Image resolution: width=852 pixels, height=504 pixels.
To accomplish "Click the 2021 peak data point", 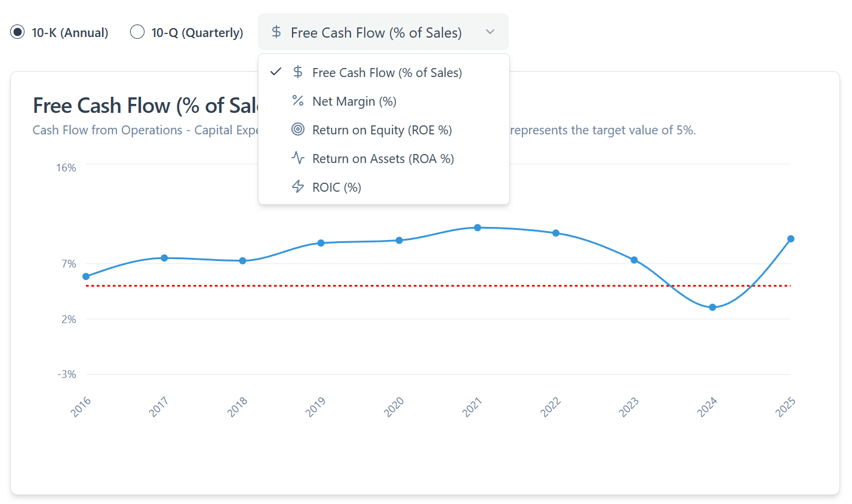I will point(478,228).
